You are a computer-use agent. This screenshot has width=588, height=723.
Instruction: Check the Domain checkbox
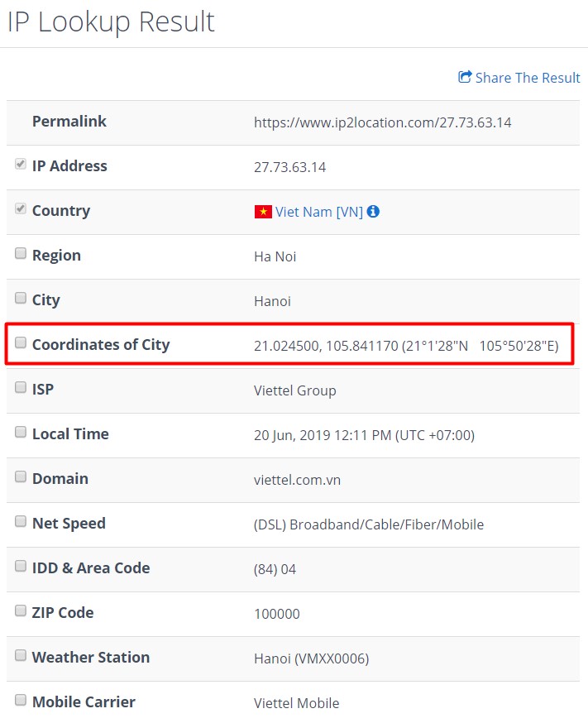pos(21,477)
